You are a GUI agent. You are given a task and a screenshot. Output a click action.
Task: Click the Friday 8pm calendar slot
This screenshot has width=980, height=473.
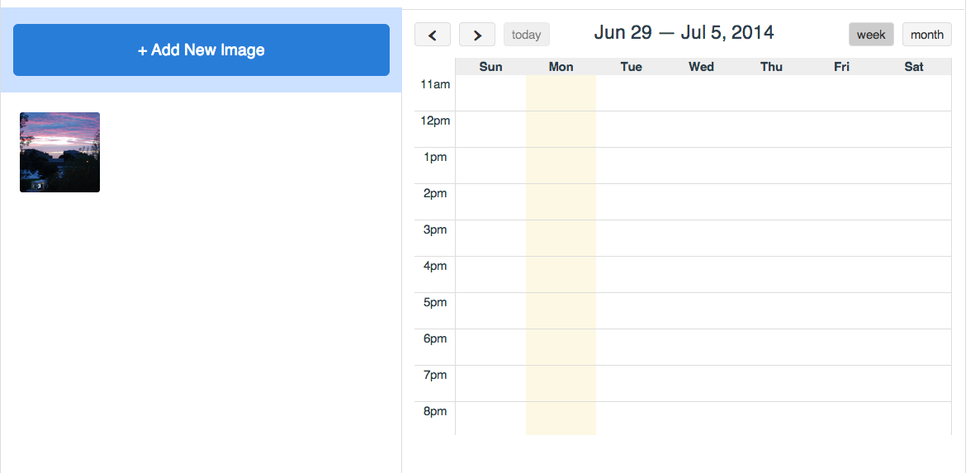click(x=841, y=419)
